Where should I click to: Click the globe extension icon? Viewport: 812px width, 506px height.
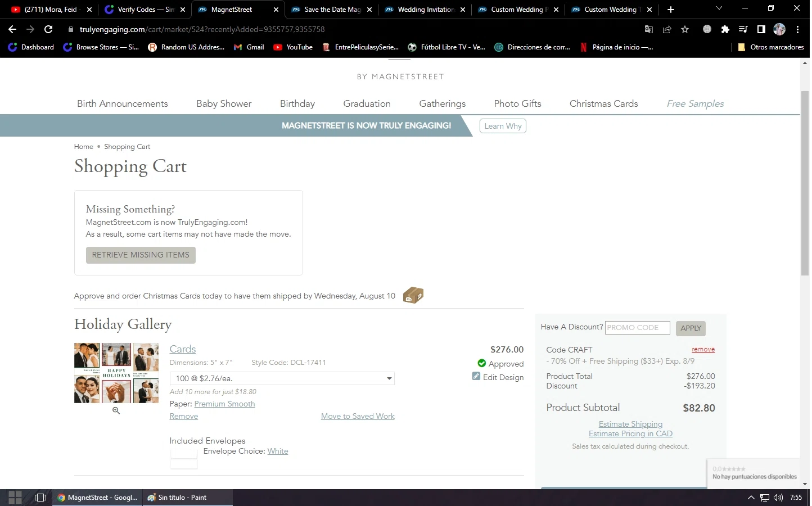(x=707, y=29)
